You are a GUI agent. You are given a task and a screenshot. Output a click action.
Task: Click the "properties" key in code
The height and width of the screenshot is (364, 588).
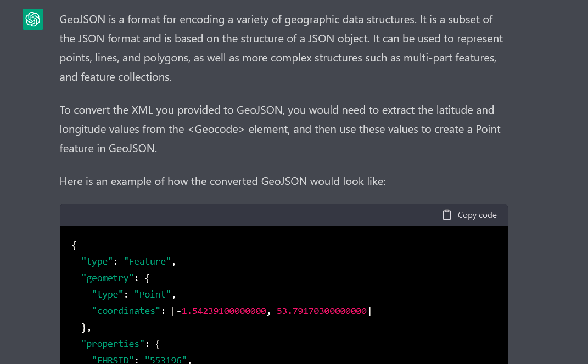[x=113, y=344]
